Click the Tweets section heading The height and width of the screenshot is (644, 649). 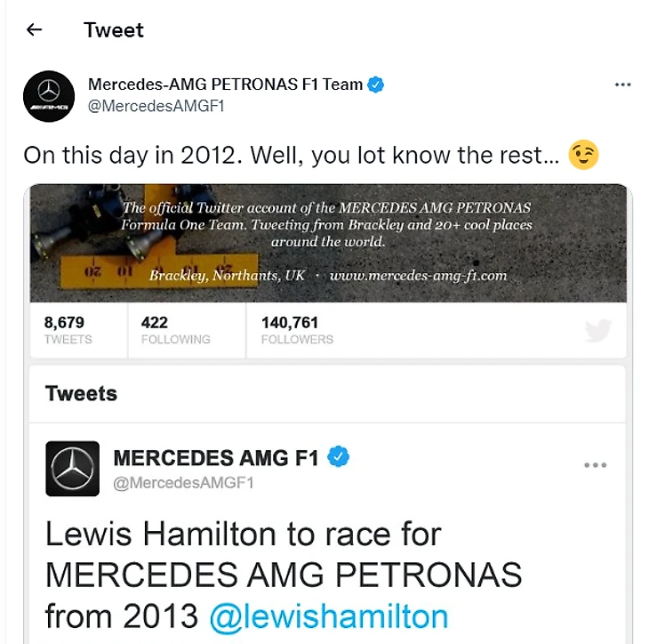click(81, 393)
